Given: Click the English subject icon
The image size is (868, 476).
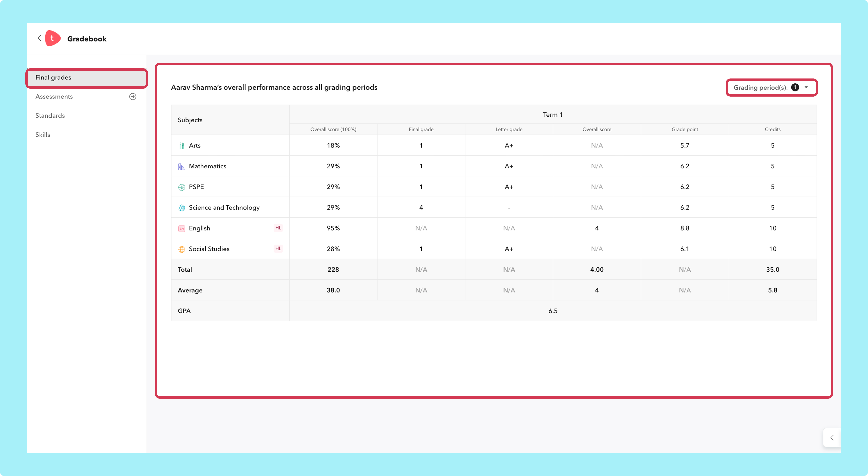Looking at the screenshot, I should tap(182, 229).
